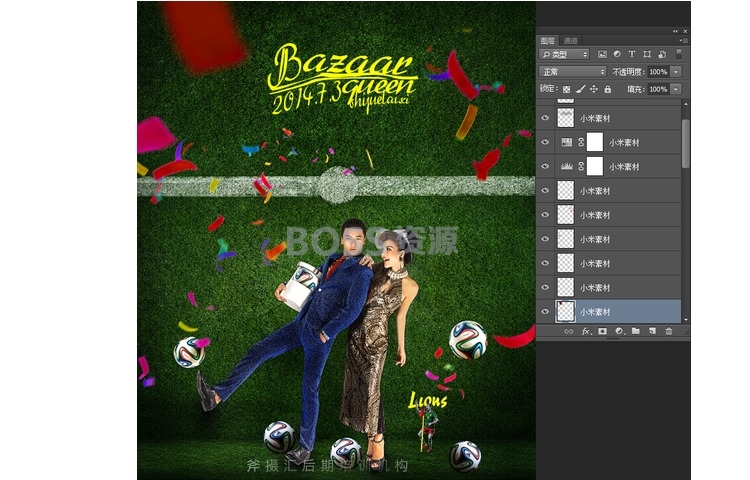
Task: Open the fx layer style menu
Action: (586, 331)
